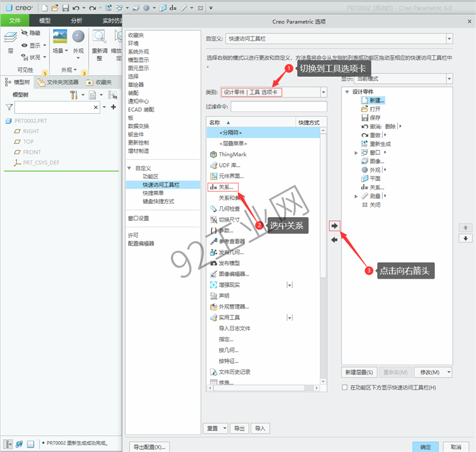Switch to the 分析 ribbon tab
Screen dimensions: 476x452
point(77,20)
